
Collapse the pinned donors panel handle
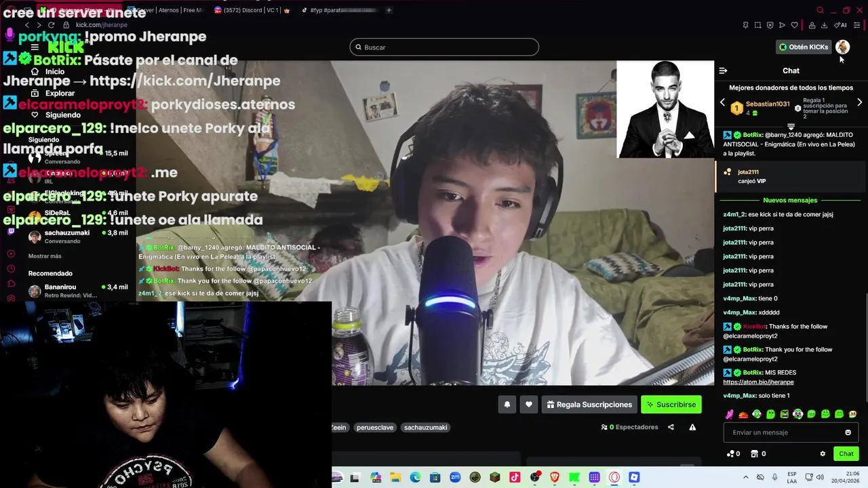(x=791, y=126)
